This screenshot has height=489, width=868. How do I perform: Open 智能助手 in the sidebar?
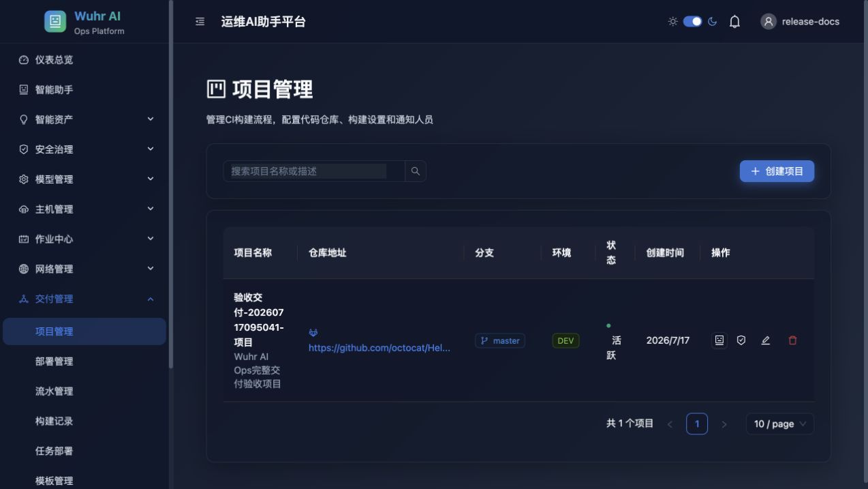[x=84, y=89]
